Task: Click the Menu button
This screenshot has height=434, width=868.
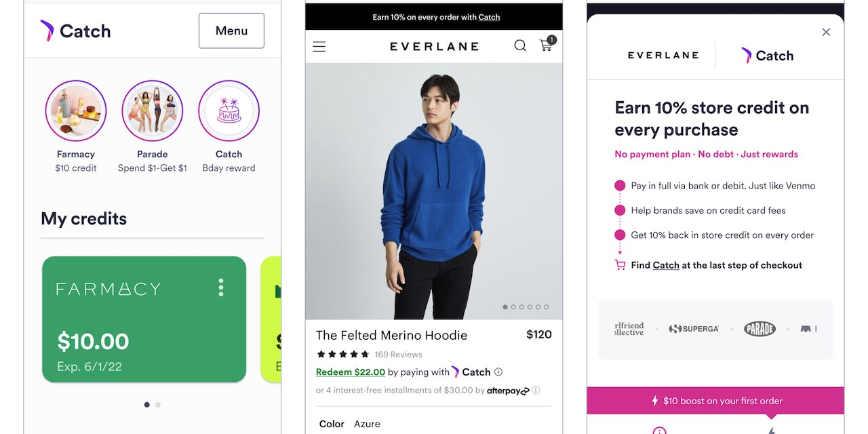Action: coord(231,31)
